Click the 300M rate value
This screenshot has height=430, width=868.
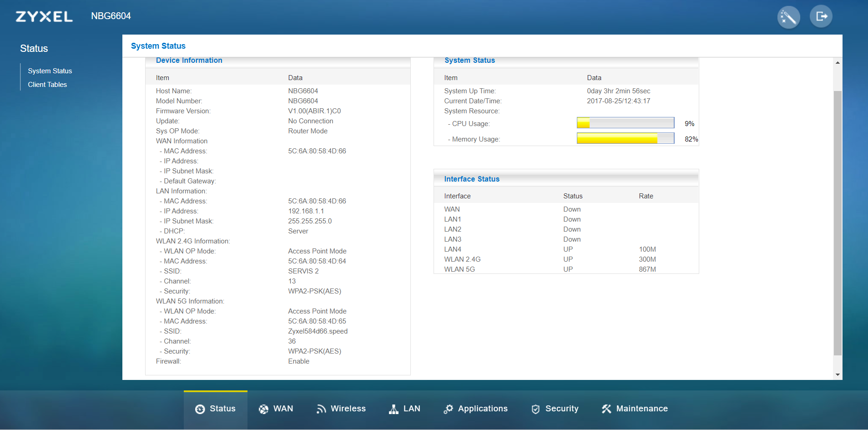[647, 259]
